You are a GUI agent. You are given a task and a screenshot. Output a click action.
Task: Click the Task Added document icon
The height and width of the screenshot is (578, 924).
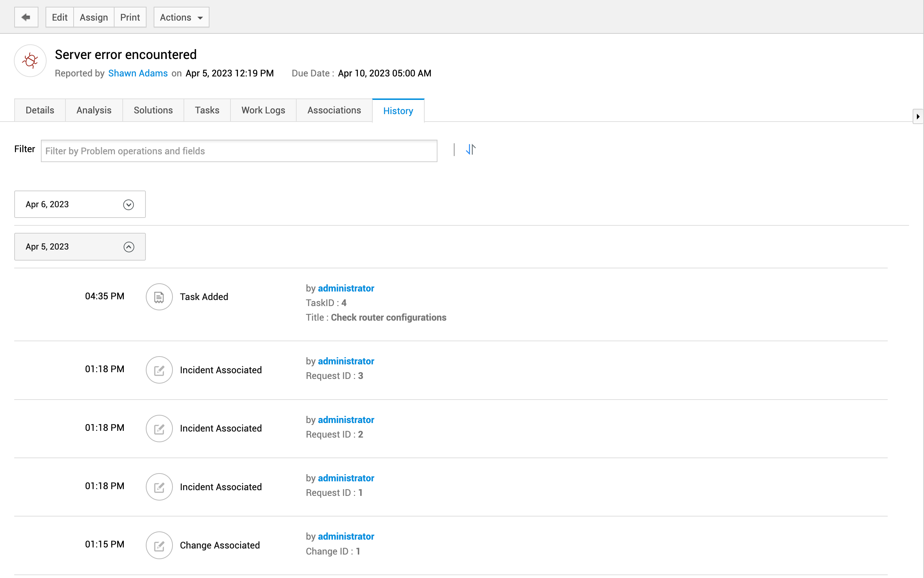point(159,297)
